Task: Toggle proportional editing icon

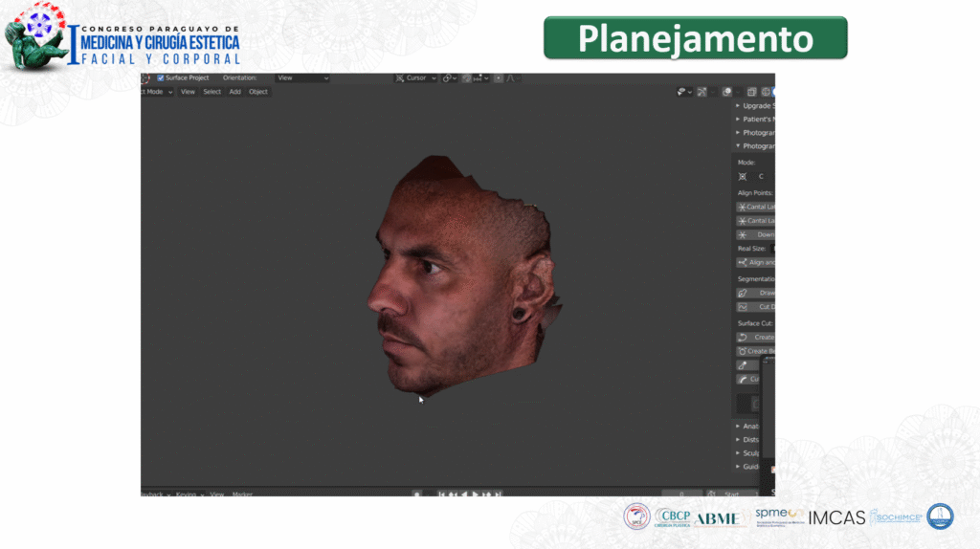Action: coord(498,78)
